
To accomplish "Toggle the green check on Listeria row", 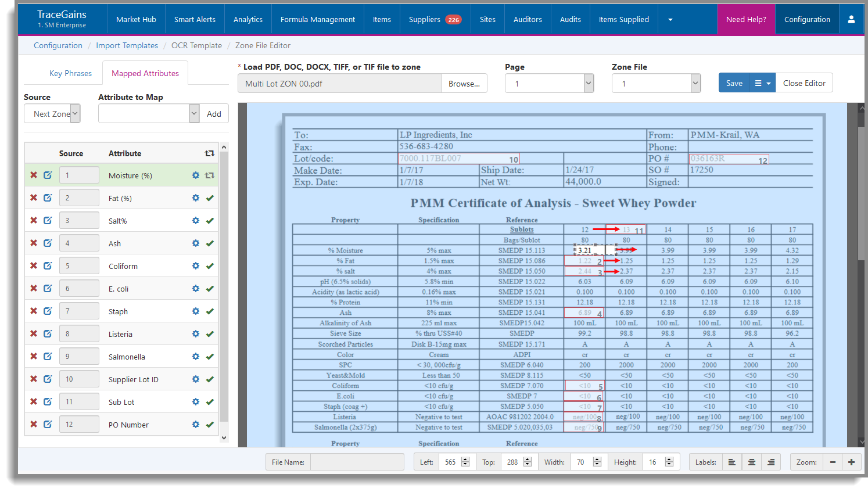I will 210,333.
